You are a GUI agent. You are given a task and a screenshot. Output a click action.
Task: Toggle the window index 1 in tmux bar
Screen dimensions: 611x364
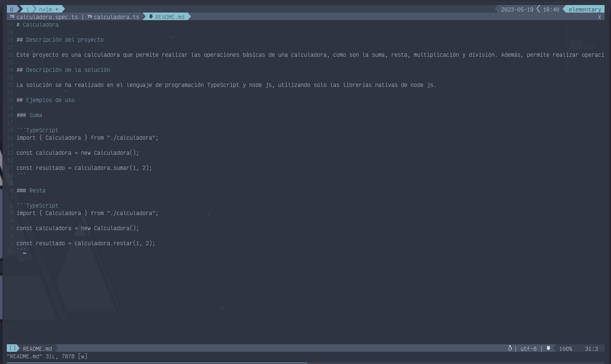click(27, 9)
